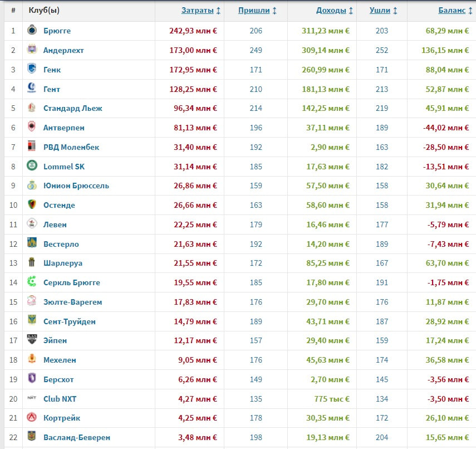Screen dimensions: 476x449
Task: Click the Брюгге club crest icon
Action: click(32, 30)
